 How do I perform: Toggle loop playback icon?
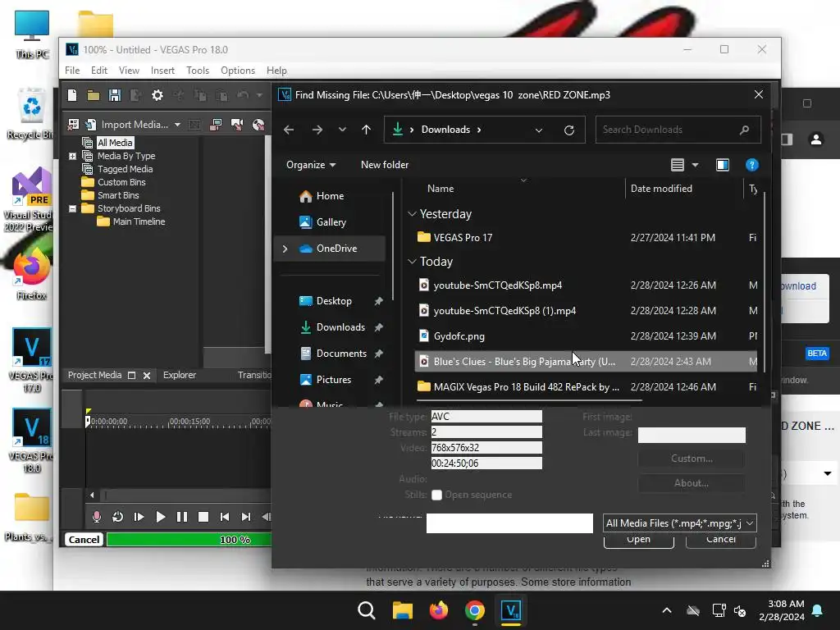click(118, 517)
